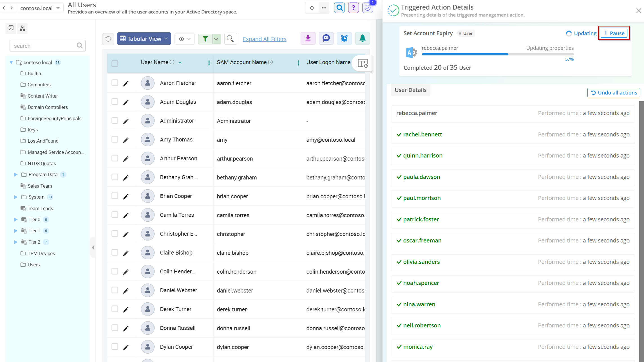Open the purple help question-mark icon
The width and height of the screenshot is (644, 362).
353,8
